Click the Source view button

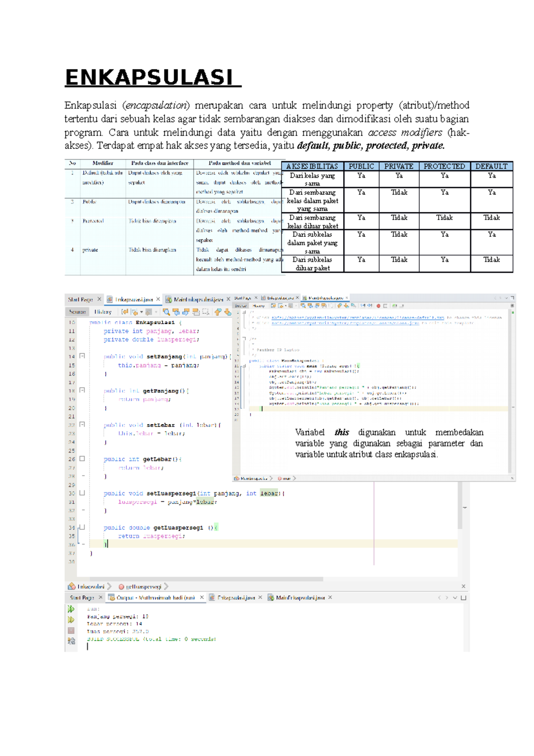(77, 312)
